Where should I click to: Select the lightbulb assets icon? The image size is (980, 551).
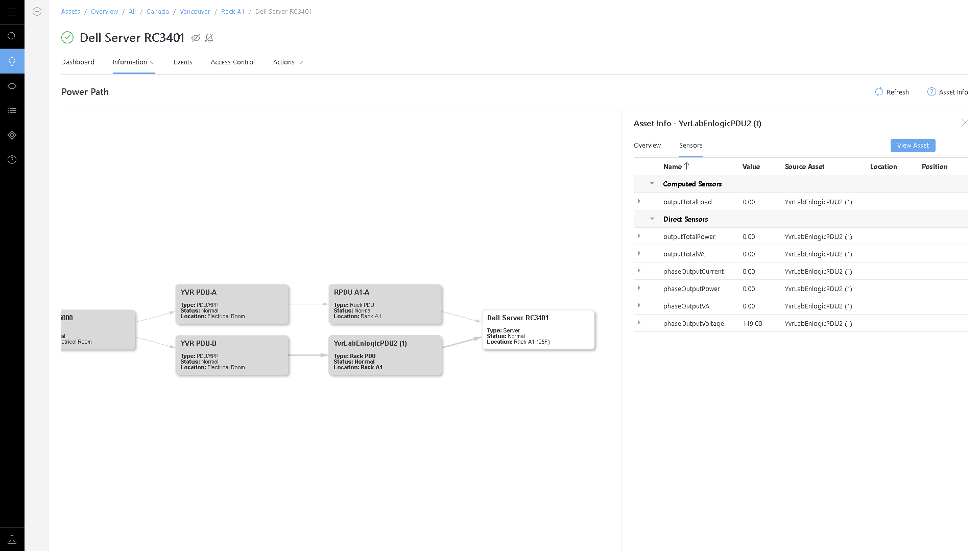click(x=12, y=61)
